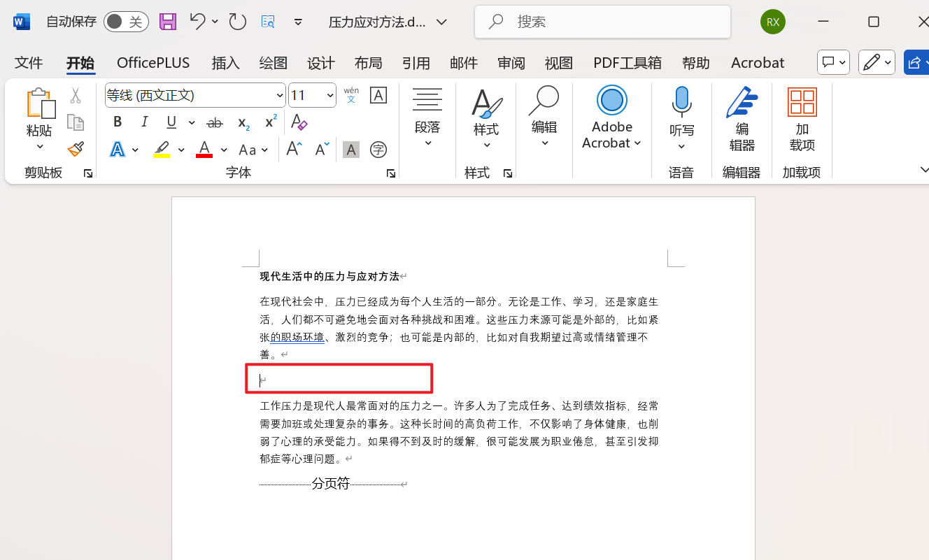Toggle Bold formatting
This screenshot has width=929, height=560.
click(x=117, y=122)
